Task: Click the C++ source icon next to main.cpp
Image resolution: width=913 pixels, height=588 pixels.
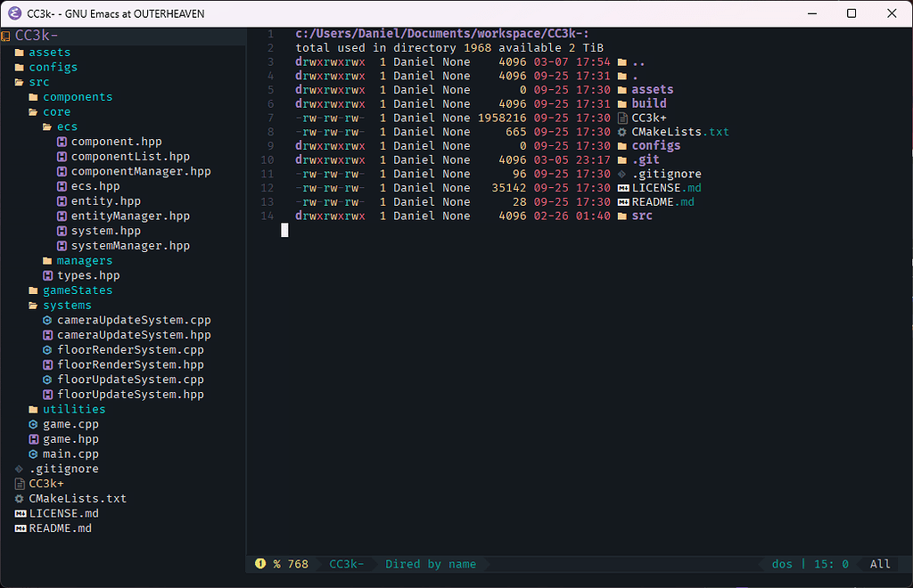Action: pyautogui.click(x=33, y=453)
